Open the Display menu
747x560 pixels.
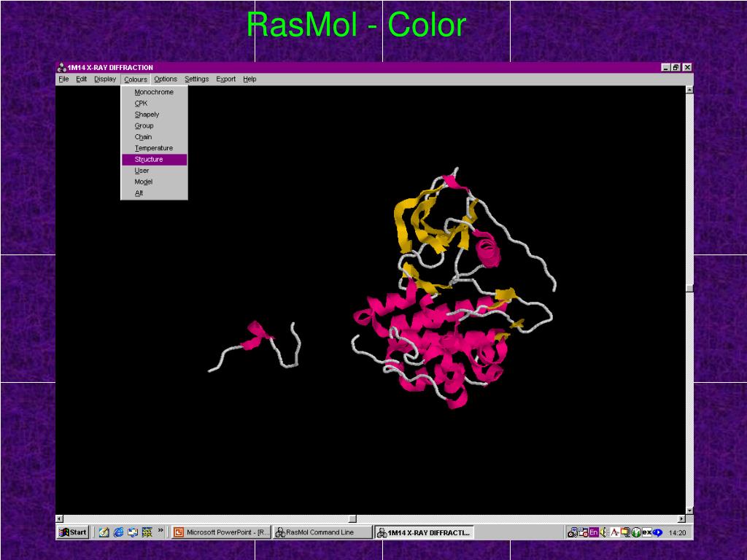[105, 79]
